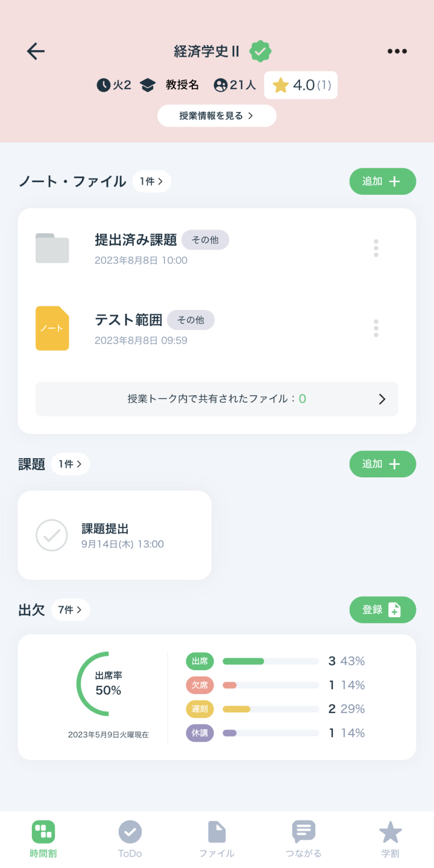Open the ファイル tab
434x868 pixels.
point(217,838)
